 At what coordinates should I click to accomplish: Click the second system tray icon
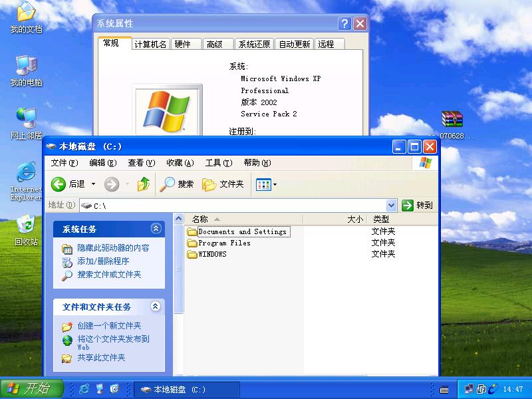481,389
